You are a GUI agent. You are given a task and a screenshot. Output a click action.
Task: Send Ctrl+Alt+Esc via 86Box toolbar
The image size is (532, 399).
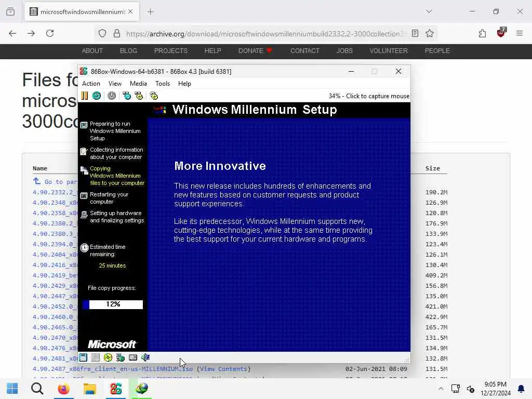139,96
